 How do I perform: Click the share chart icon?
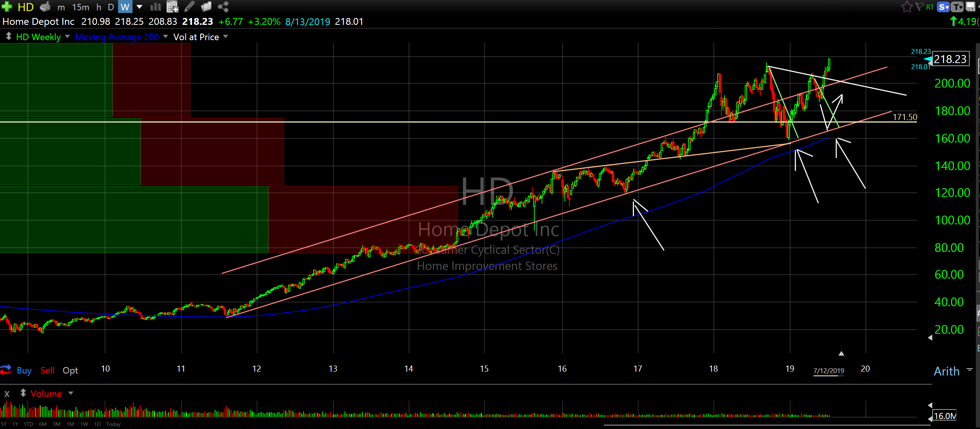pos(223,6)
